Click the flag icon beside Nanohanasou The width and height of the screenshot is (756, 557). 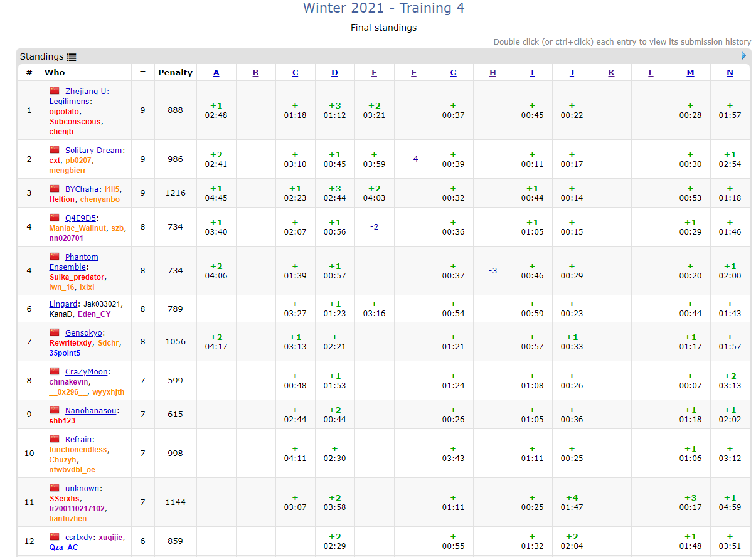(x=55, y=410)
